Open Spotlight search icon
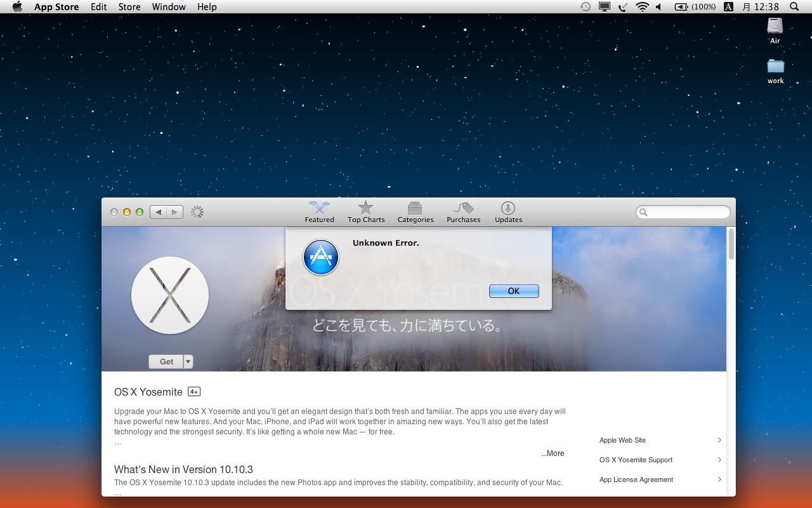812x508 pixels. [x=794, y=6]
